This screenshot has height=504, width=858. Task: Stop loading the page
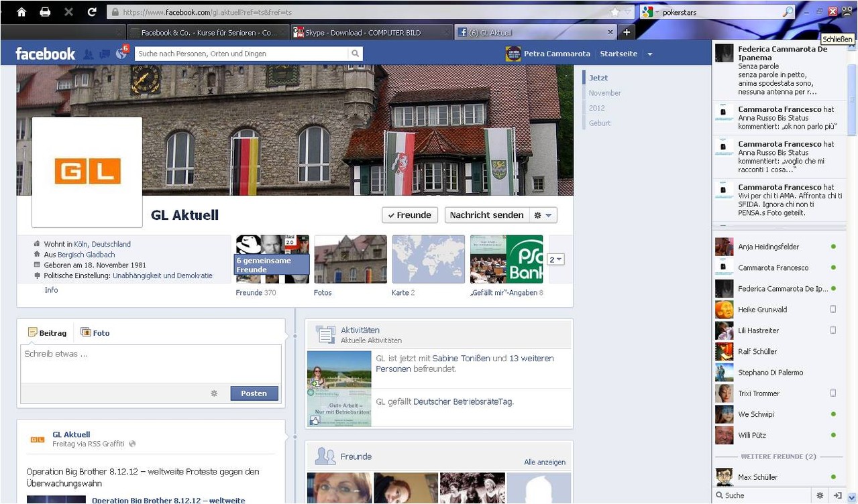click(x=68, y=12)
